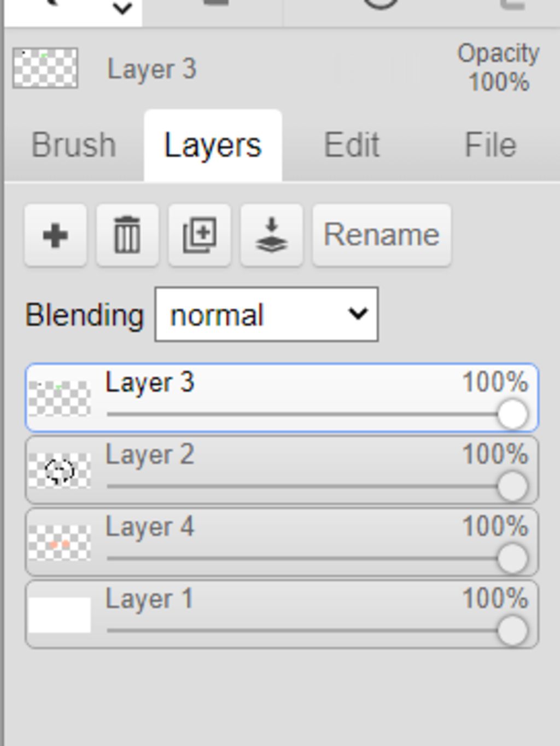Open the File tab
Viewport: 560px width, 746px height.
pyautogui.click(x=491, y=145)
